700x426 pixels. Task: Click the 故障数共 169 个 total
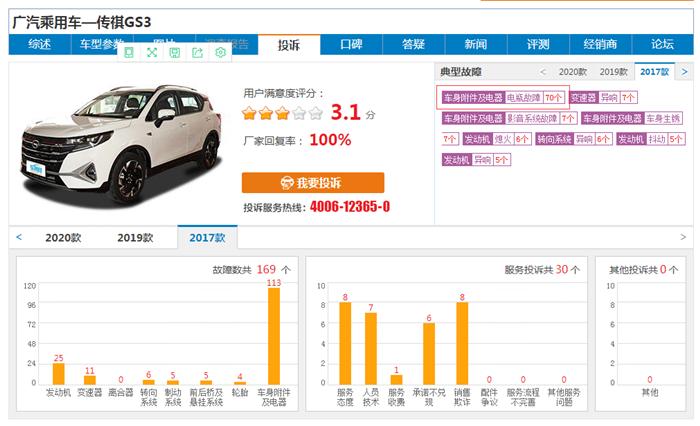click(x=251, y=270)
